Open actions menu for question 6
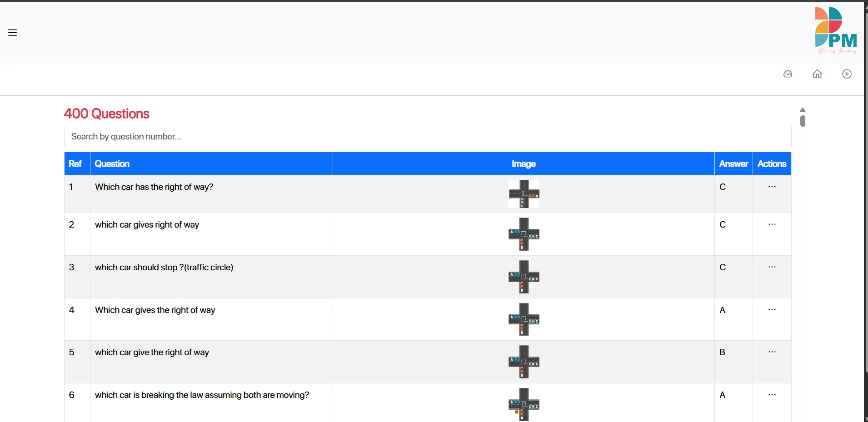Viewport: 868px width, 422px height. point(772,395)
